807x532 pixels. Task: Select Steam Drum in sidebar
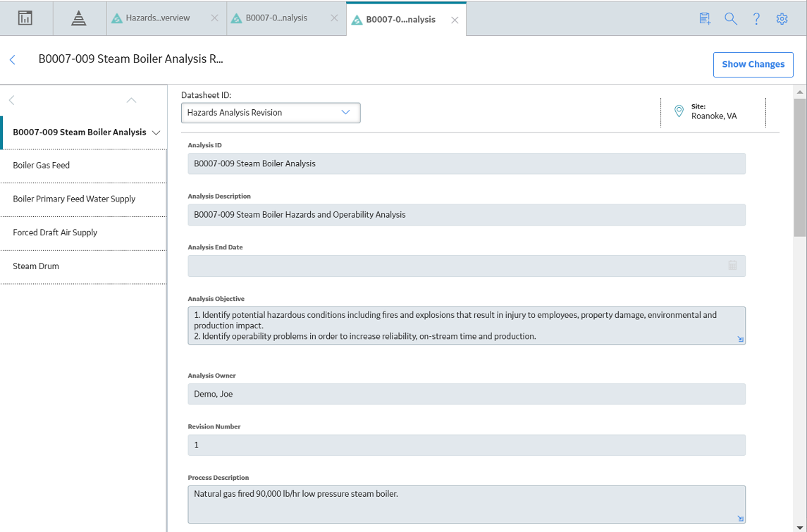[x=83, y=266]
